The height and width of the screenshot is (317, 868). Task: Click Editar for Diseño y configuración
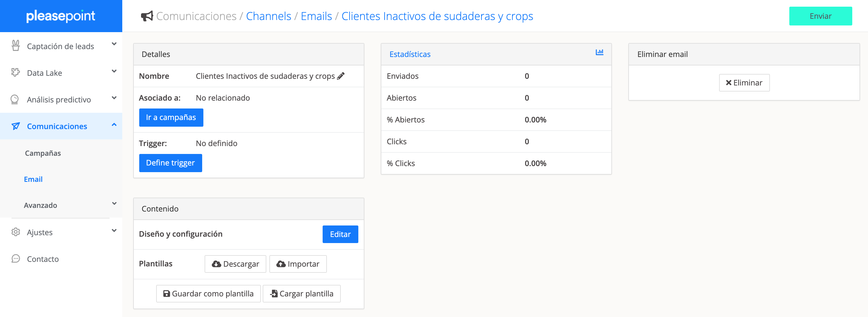(x=340, y=234)
